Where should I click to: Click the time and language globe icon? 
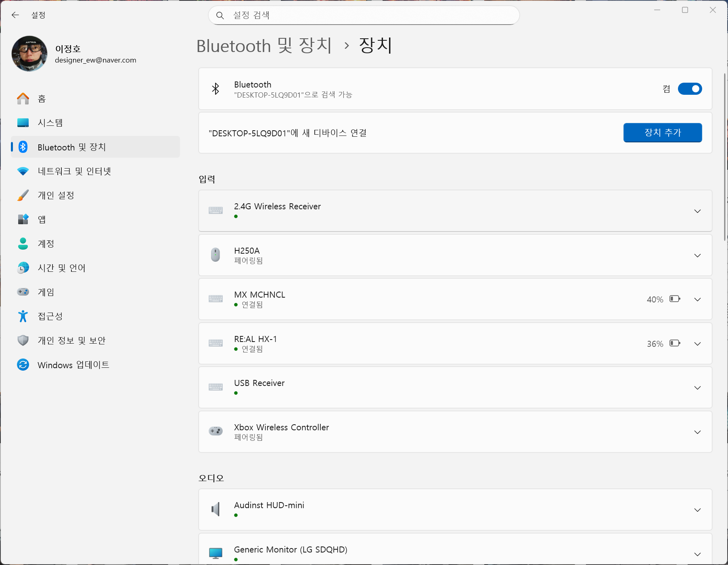[23, 268]
